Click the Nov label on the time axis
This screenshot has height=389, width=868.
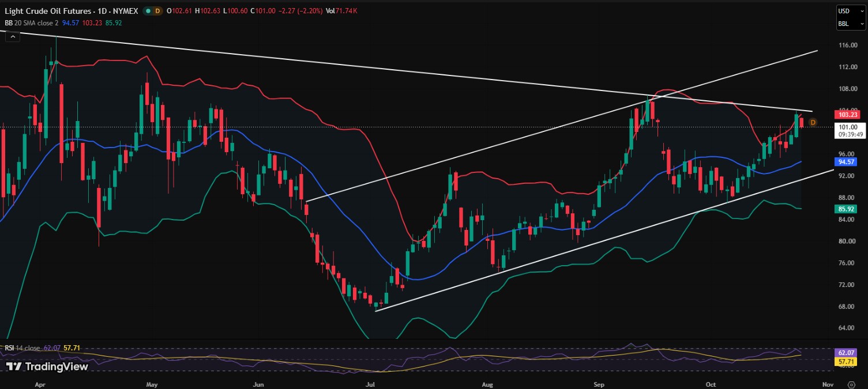pyautogui.click(x=828, y=384)
